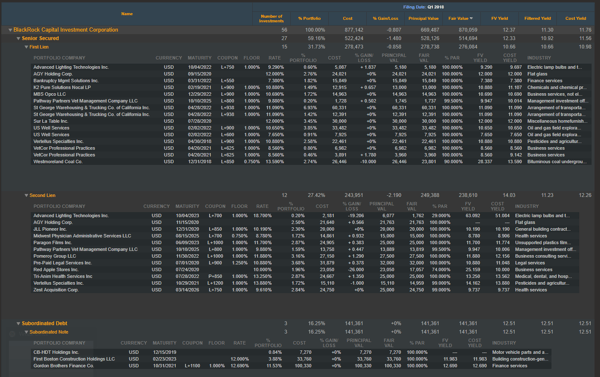Select Bankruptcy Mgmt Solutions Inc. row
Screen dimensions: 600x377
(311, 81)
